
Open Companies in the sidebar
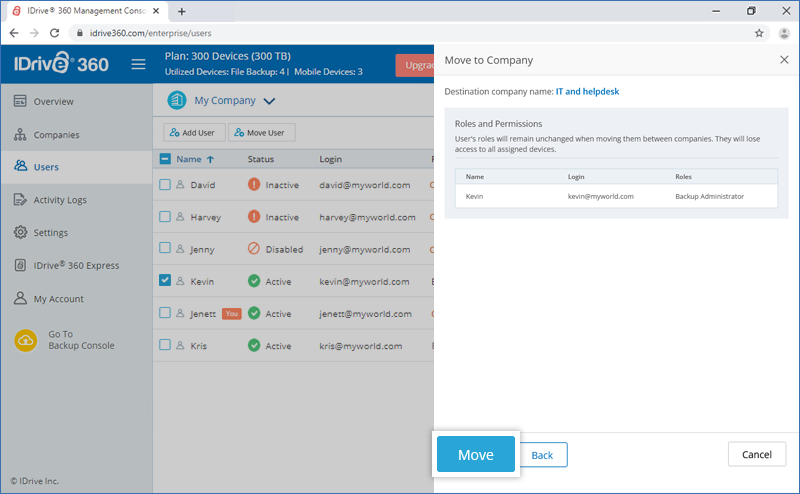click(x=57, y=135)
